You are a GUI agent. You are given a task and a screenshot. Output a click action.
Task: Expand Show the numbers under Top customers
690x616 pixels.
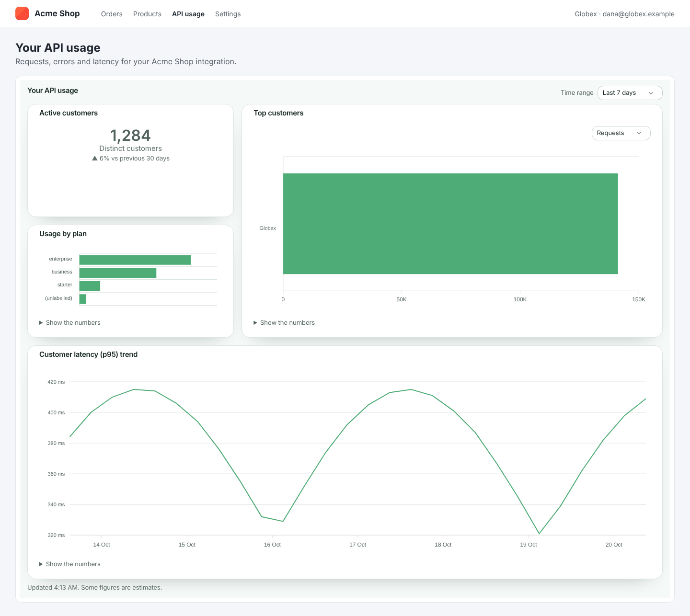click(x=284, y=323)
